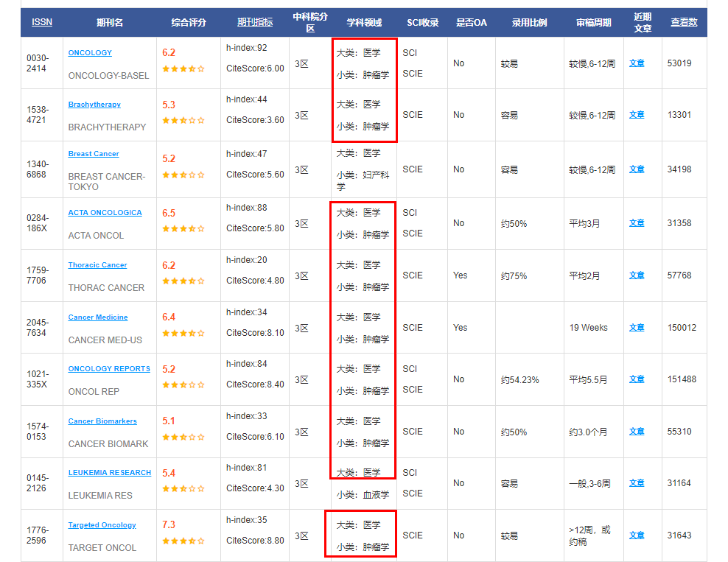The height and width of the screenshot is (562, 728).
Task: Click the 综合评分 column header
Action: 189,22
